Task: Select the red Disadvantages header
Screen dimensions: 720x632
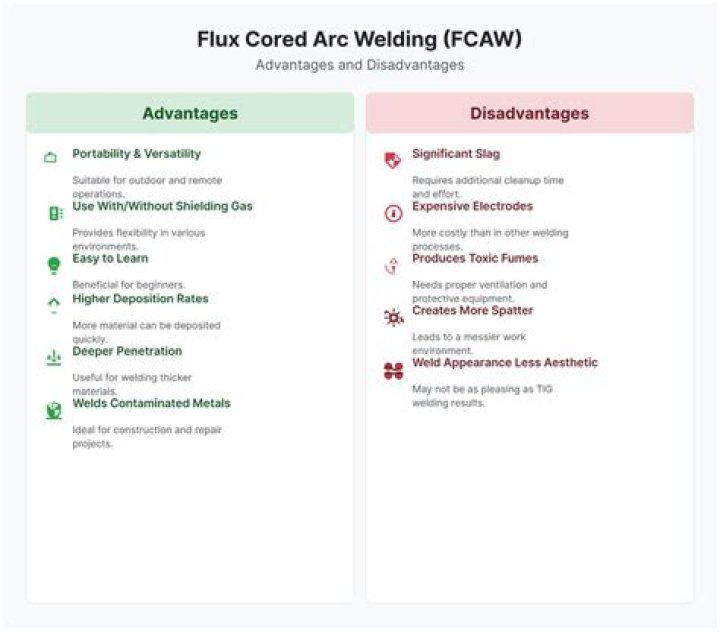Action: [x=529, y=113]
